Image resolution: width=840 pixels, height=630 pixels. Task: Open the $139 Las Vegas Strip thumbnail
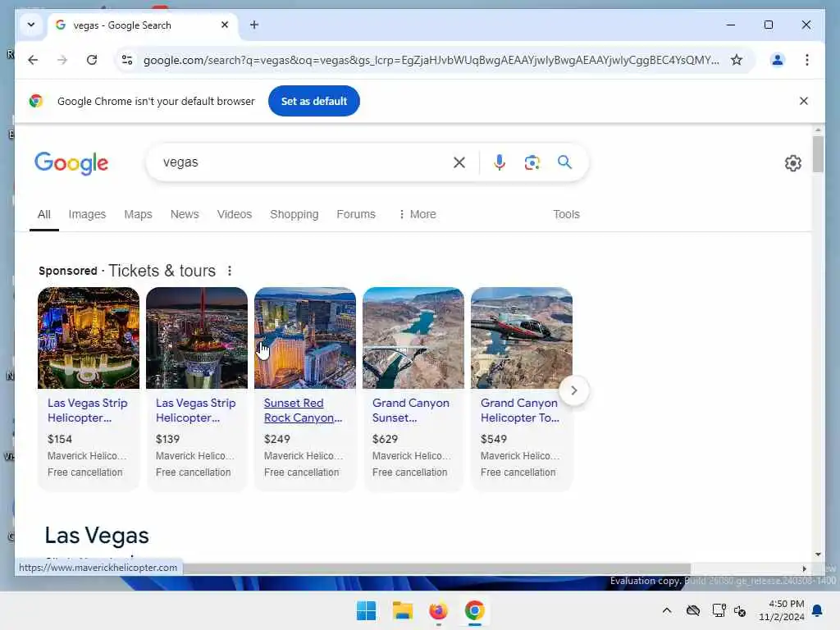[x=197, y=337]
